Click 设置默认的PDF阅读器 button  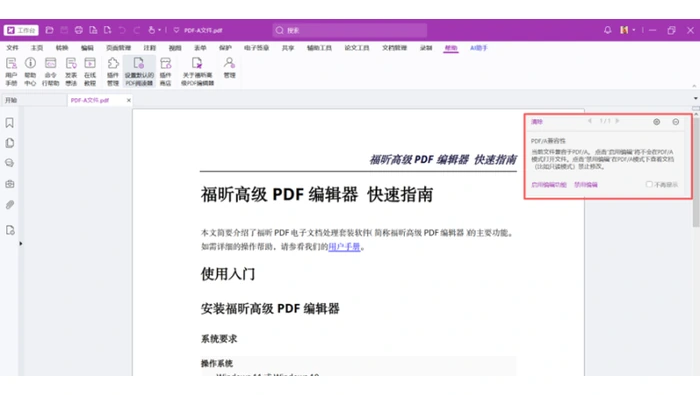point(139,71)
